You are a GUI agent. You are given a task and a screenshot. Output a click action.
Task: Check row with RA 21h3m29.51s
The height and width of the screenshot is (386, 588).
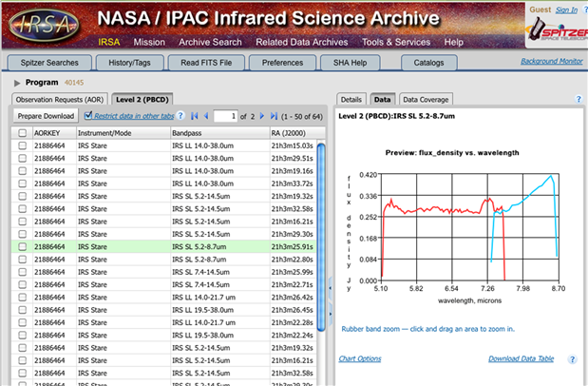click(23, 158)
